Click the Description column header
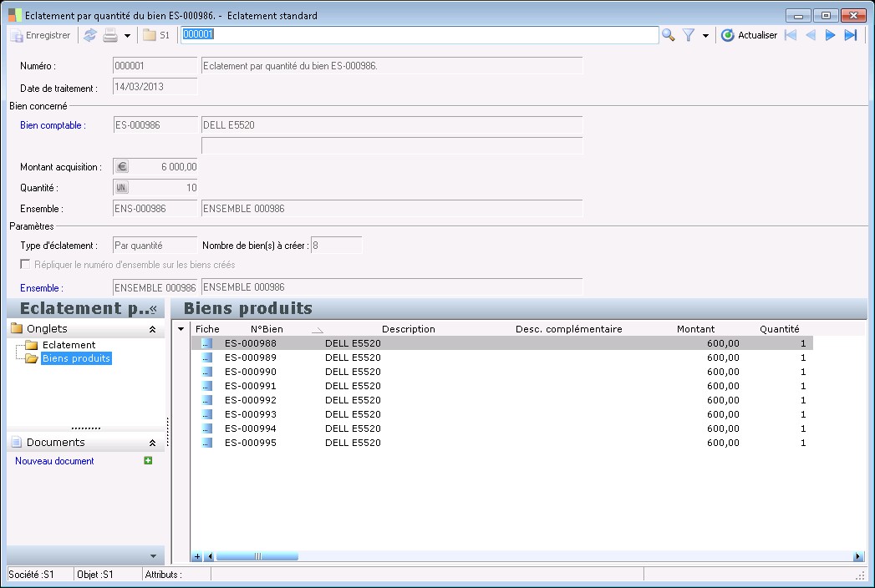875x588 pixels. (409, 329)
